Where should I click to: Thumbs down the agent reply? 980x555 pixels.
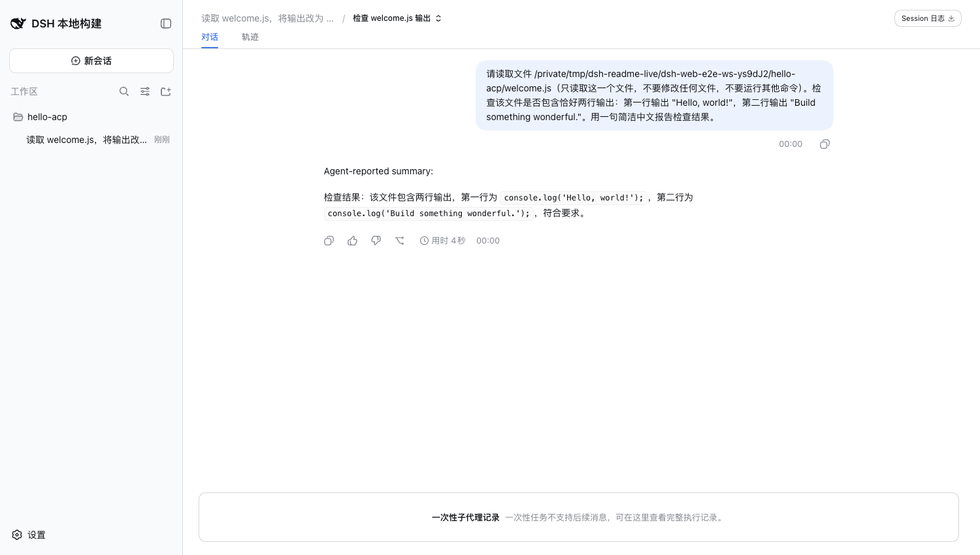tap(376, 241)
